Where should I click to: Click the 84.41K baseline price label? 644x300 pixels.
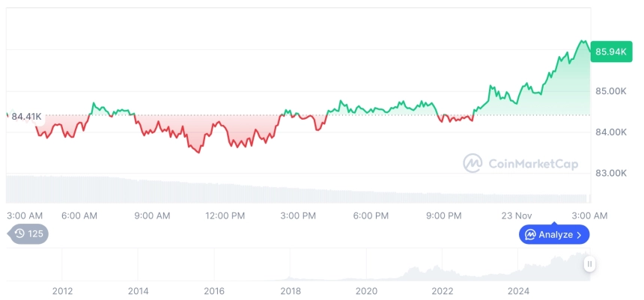26,116
